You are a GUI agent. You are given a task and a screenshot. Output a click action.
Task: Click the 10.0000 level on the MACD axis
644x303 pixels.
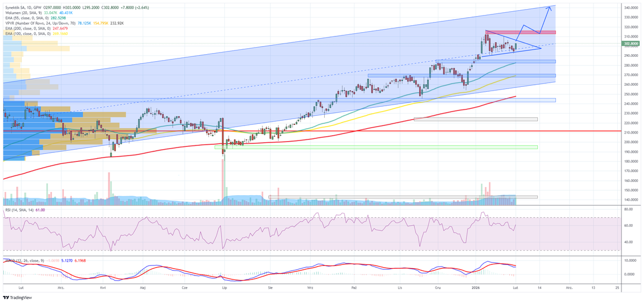click(630, 260)
